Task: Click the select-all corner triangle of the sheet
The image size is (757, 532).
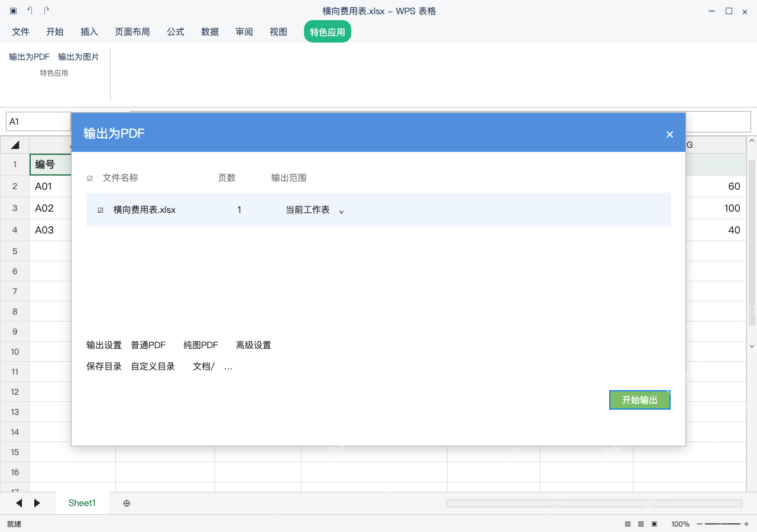Action: click(15, 145)
